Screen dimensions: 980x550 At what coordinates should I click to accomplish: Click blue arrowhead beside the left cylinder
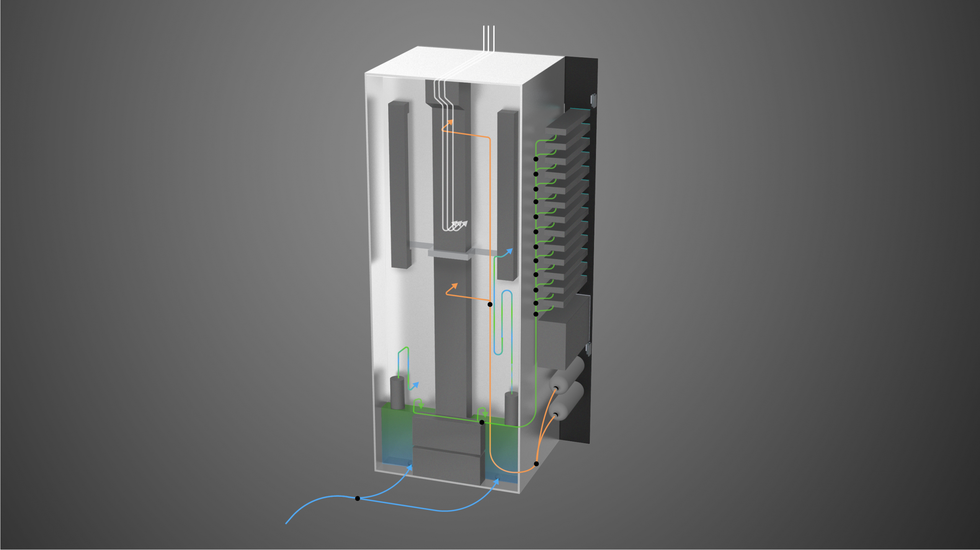pos(416,384)
